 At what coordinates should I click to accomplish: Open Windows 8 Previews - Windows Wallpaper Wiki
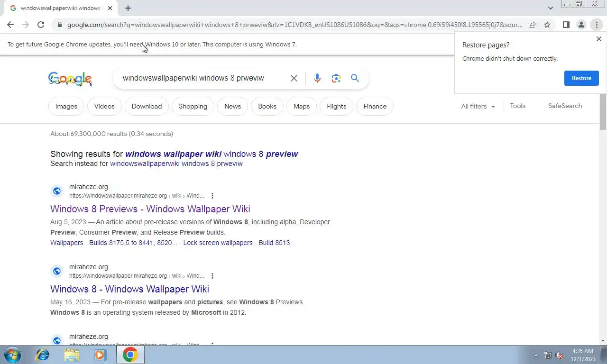(x=150, y=209)
